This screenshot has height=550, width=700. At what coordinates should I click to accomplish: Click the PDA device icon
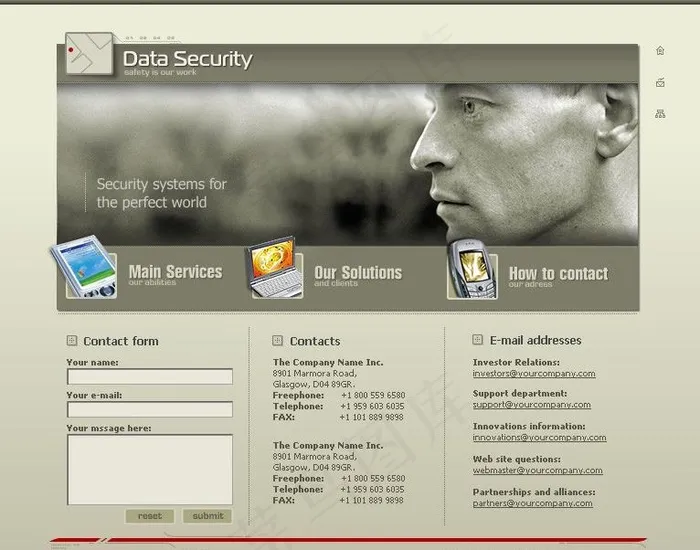pos(83,267)
